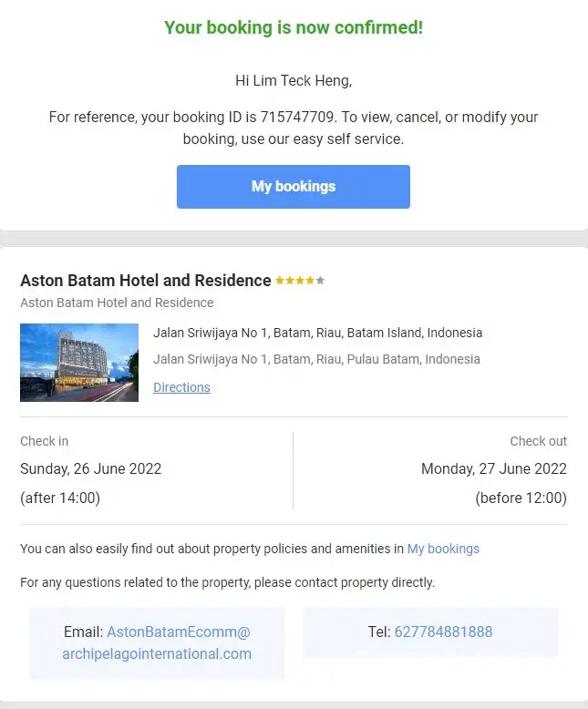Click the greeting 'Hi Lim Teck Heng'
The width and height of the screenshot is (588, 709).
[x=294, y=80]
